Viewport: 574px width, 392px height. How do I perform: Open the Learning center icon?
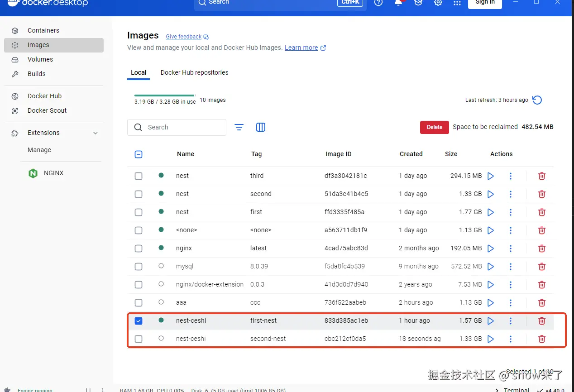tap(418, 3)
